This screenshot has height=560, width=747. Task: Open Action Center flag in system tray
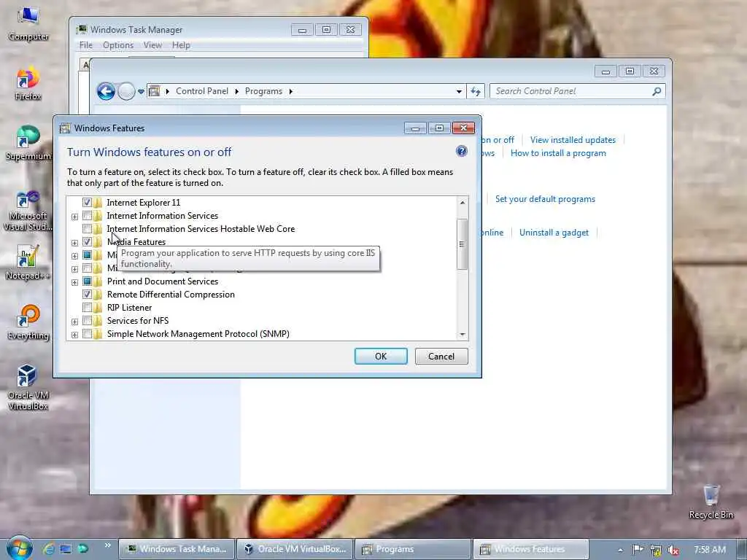[x=638, y=550]
